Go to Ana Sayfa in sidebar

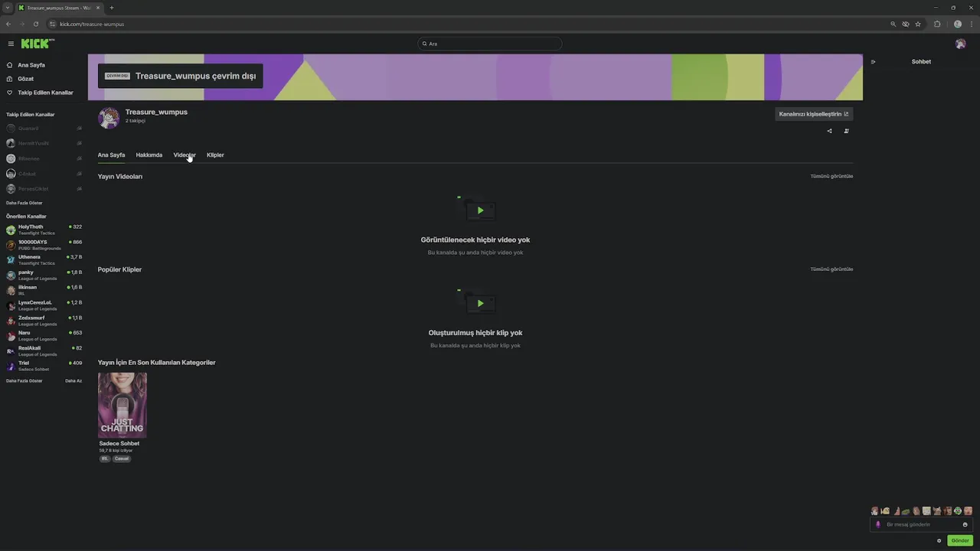coord(31,65)
